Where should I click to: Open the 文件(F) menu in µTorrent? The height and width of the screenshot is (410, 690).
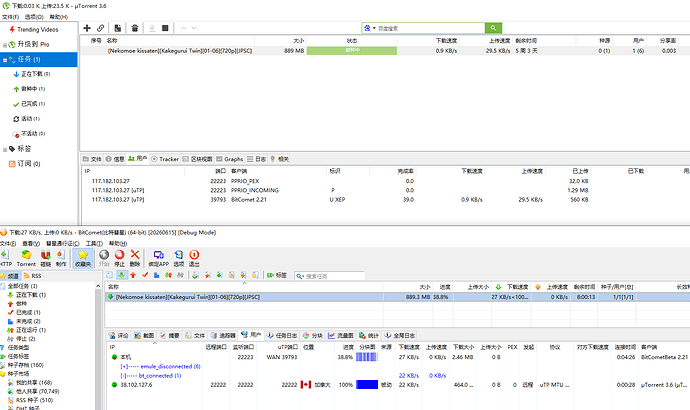[x=10, y=17]
